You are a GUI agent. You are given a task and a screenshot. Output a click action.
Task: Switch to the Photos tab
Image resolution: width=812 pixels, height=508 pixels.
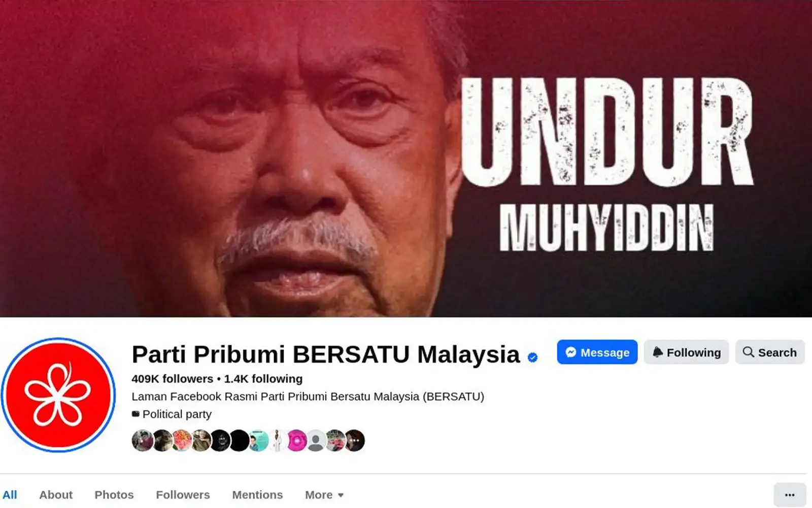tap(114, 495)
